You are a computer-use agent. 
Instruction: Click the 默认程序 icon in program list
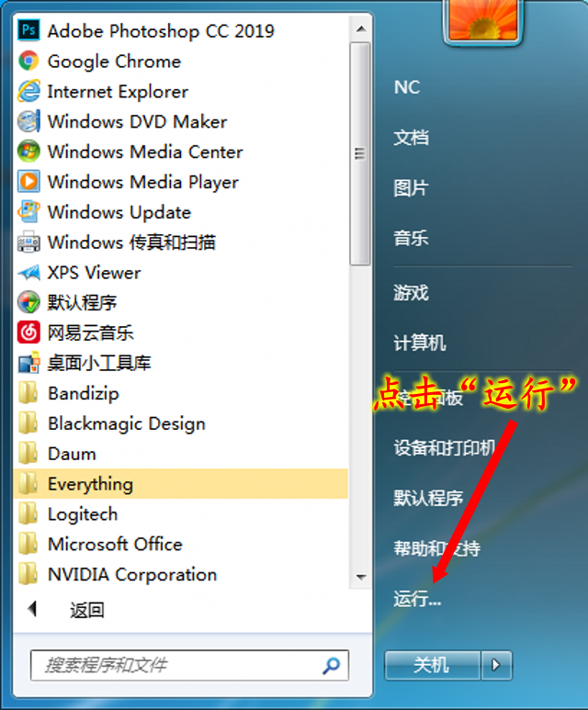pyautogui.click(x=28, y=302)
